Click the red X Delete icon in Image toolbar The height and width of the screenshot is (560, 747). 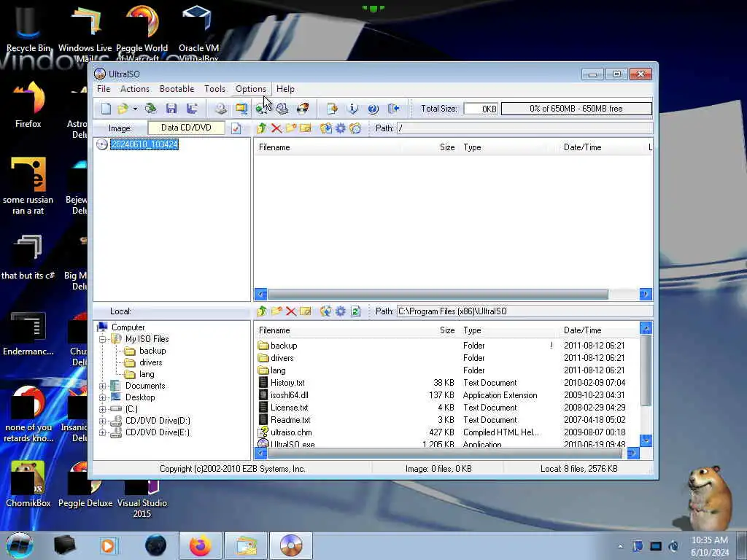tap(276, 128)
